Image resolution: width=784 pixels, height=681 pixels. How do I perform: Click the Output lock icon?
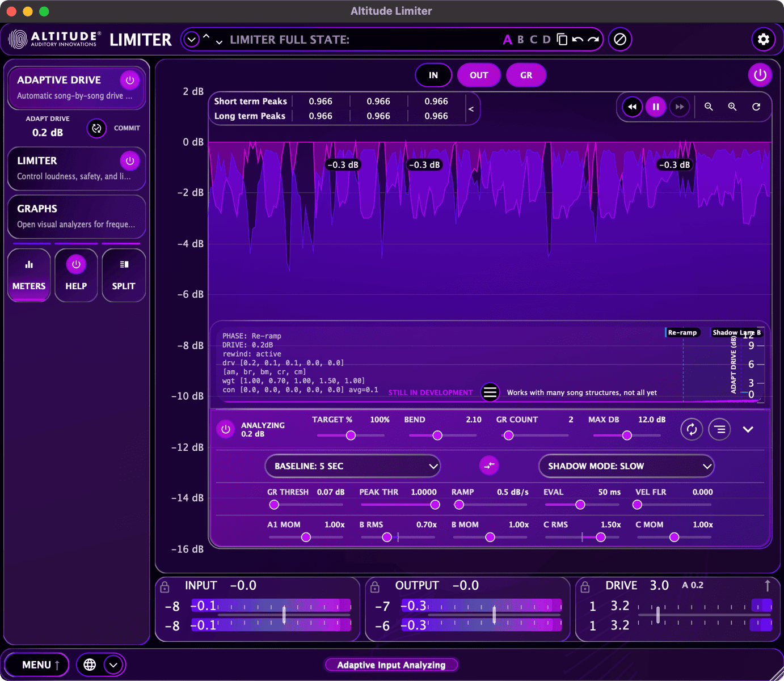point(375,586)
